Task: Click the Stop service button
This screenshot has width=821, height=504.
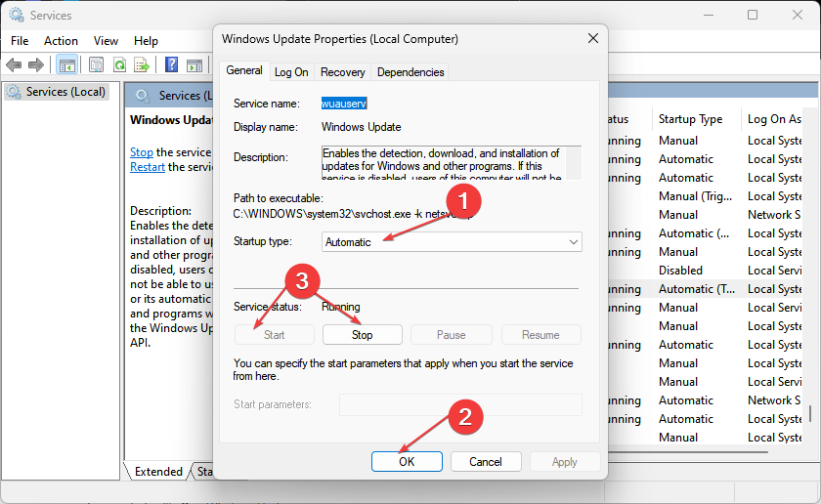Action: [363, 335]
